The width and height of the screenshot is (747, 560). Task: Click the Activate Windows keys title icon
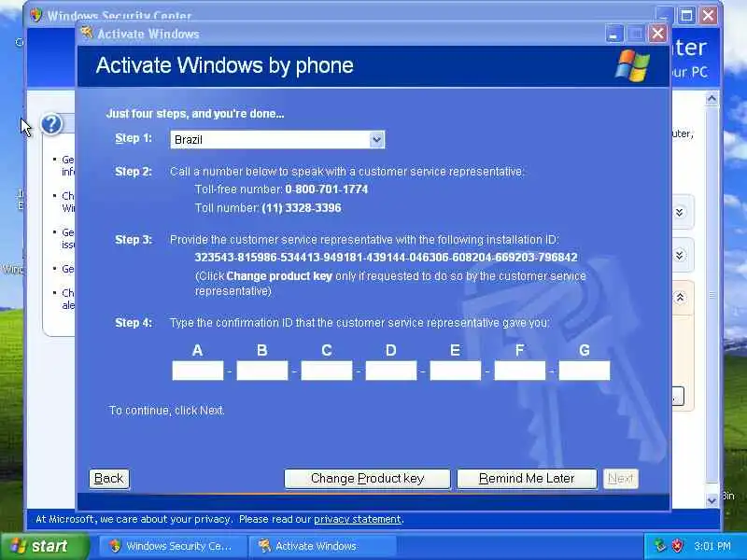tap(87, 33)
